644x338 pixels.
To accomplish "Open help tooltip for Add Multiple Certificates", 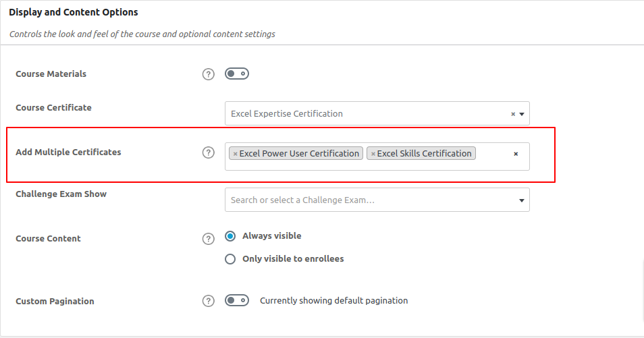I will tap(208, 152).
